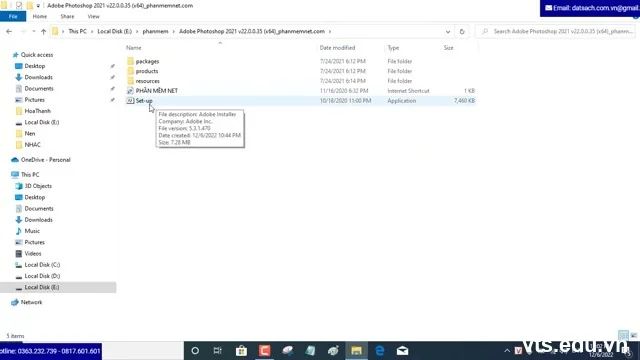Click This PC in the address path
640x360 pixels.
tap(77, 31)
